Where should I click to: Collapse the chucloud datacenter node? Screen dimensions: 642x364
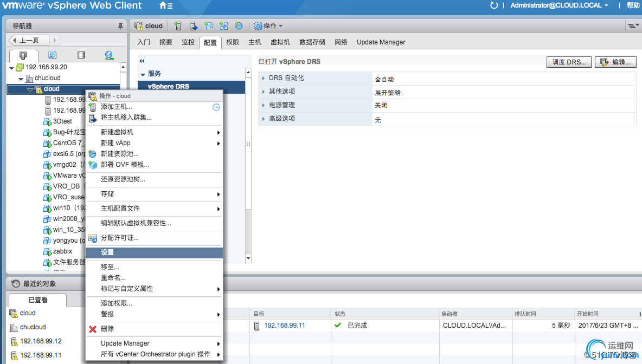click(21, 79)
